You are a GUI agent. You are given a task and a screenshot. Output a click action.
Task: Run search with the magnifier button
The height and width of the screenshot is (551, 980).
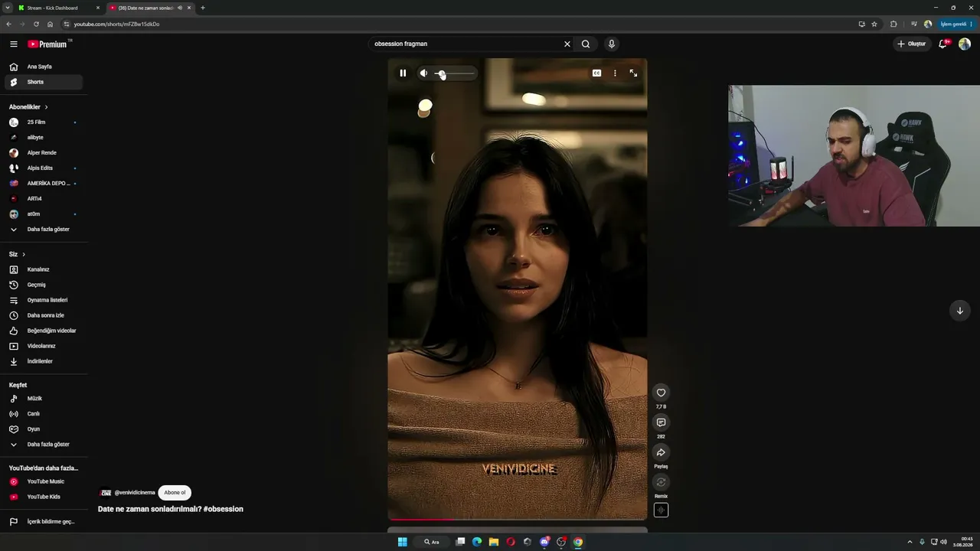click(586, 44)
